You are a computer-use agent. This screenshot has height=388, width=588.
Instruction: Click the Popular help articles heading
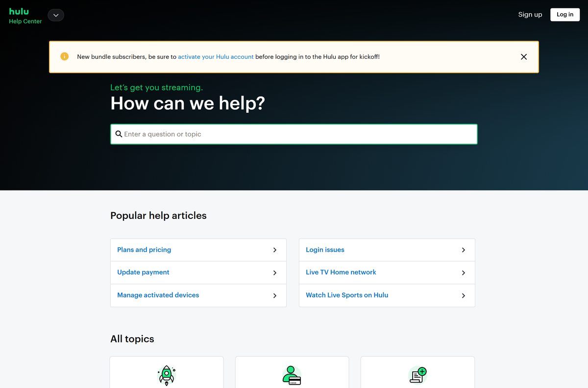coord(158,216)
